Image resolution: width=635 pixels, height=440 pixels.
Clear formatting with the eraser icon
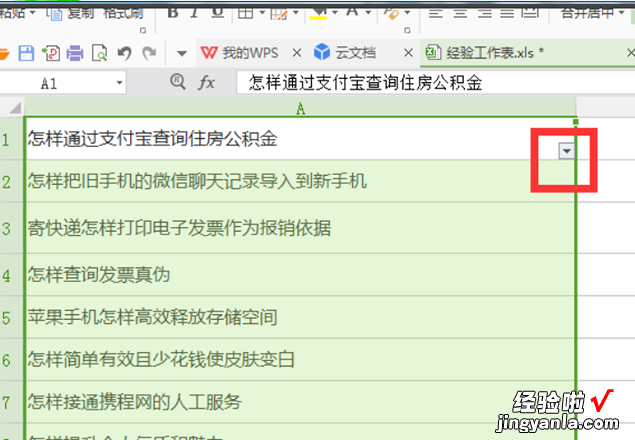tap(392, 14)
